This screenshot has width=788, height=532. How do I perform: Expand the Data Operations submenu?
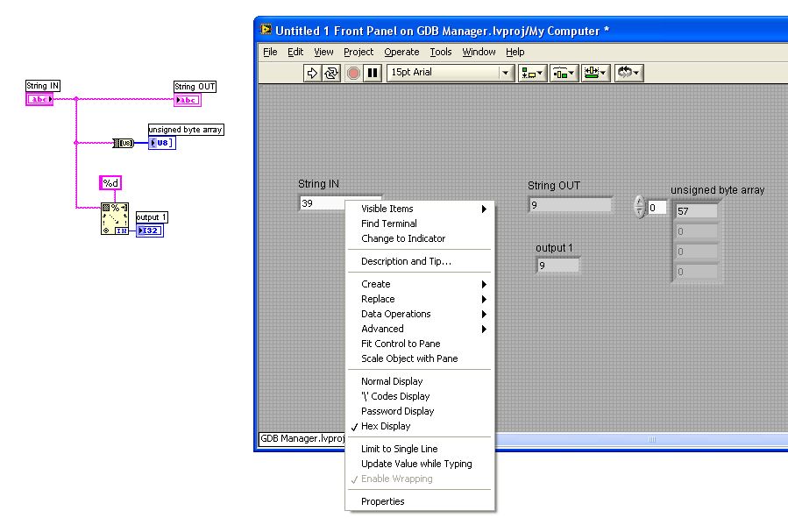tap(420, 314)
